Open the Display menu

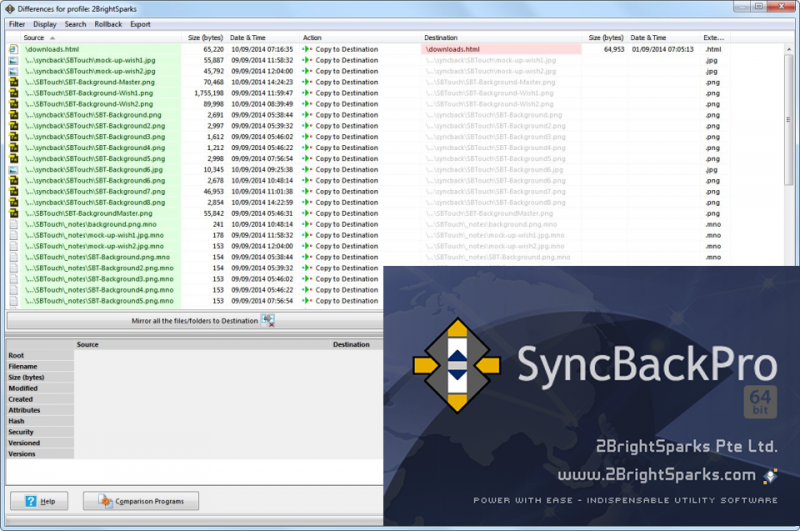point(45,24)
